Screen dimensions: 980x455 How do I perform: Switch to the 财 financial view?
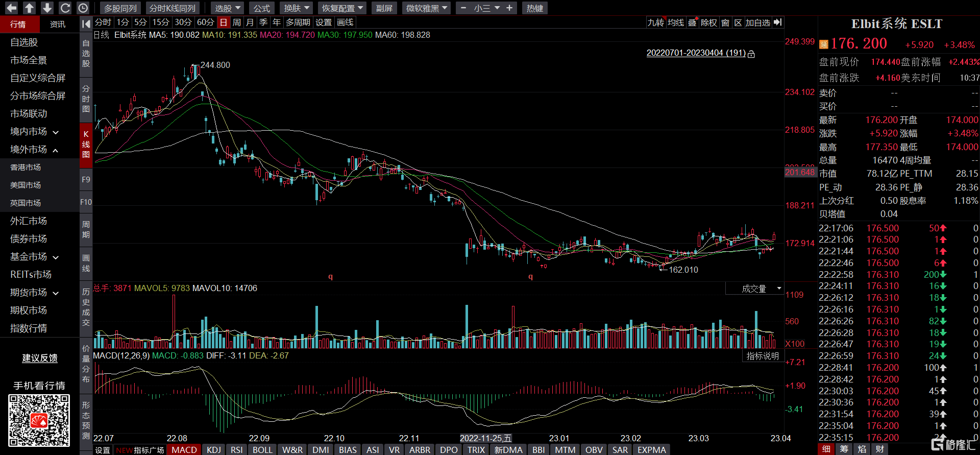(x=880, y=449)
